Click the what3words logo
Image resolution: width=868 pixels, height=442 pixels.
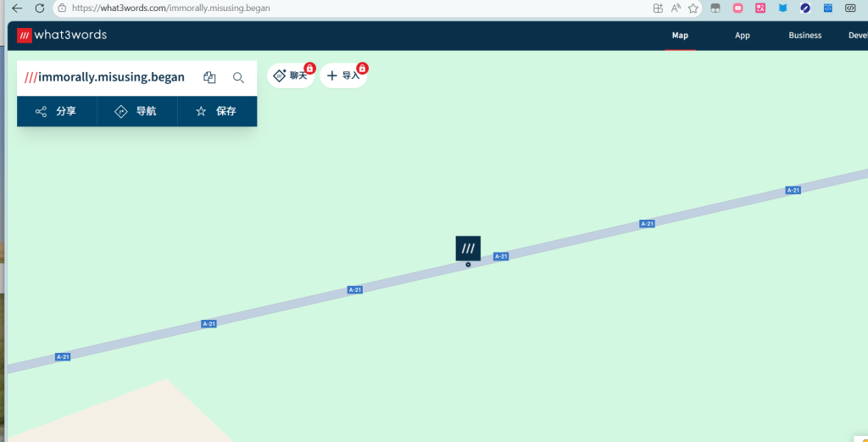(62, 36)
